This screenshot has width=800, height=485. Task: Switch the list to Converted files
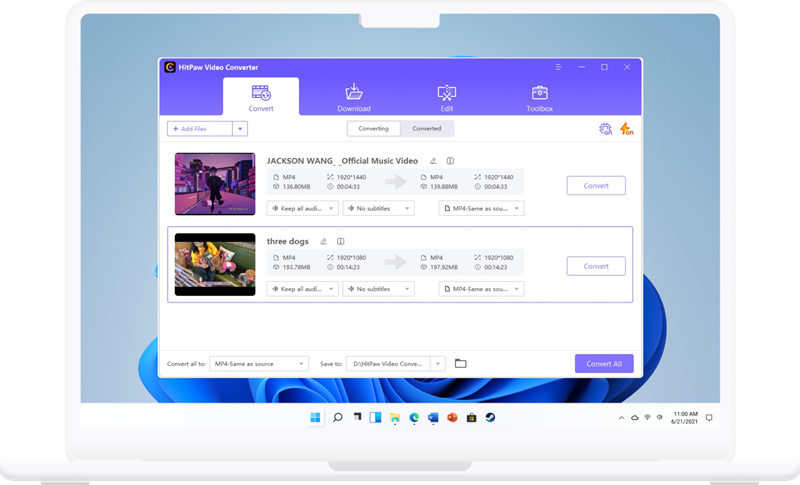click(x=427, y=129)
